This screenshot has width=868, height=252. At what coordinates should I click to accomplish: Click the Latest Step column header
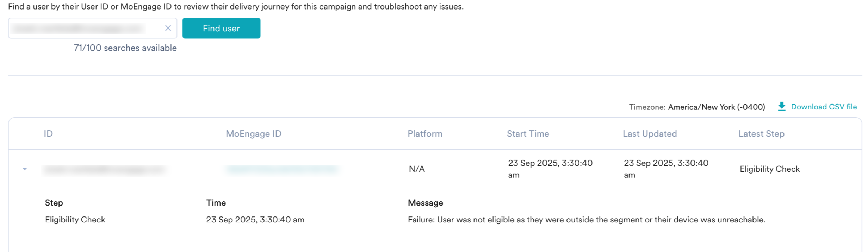click(761, 134)
